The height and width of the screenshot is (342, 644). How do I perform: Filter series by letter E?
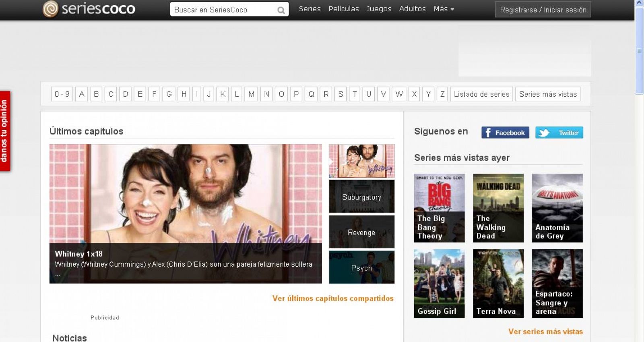[140, 94]
